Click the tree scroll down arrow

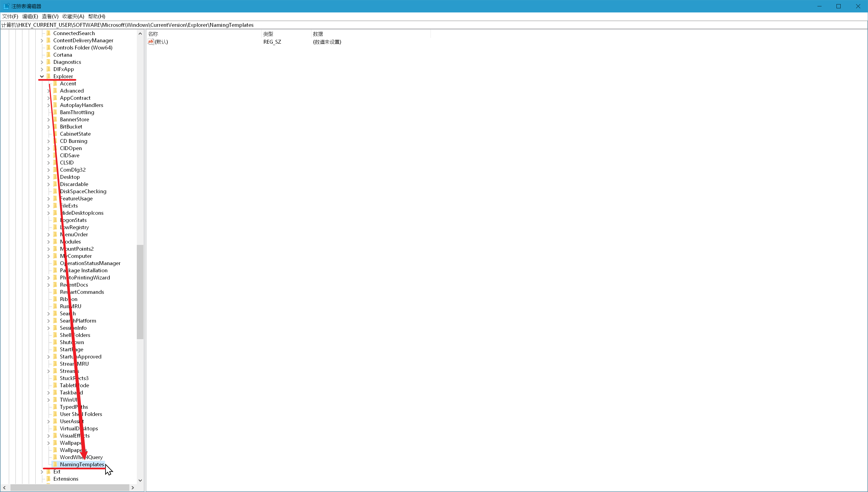(x=140, y=480)
